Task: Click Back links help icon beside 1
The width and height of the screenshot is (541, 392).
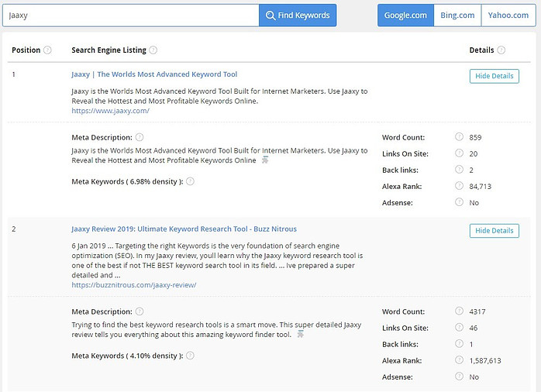Action: (x=459, y=343)
